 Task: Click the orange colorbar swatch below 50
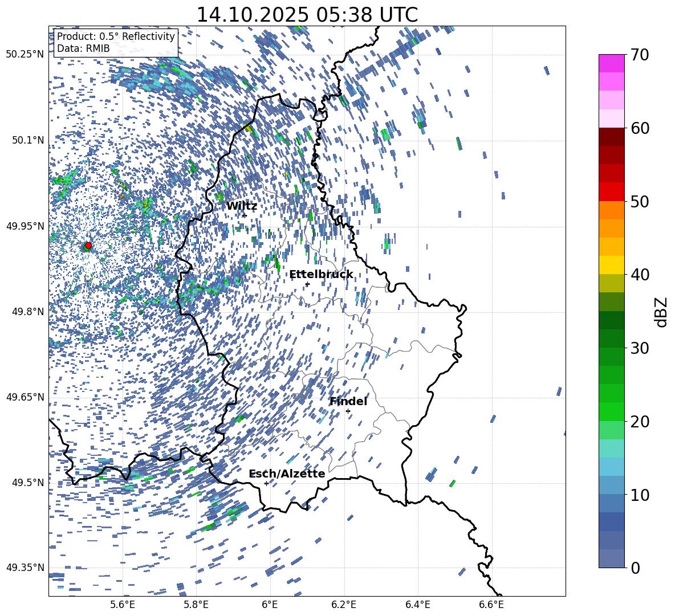point(612,210)
